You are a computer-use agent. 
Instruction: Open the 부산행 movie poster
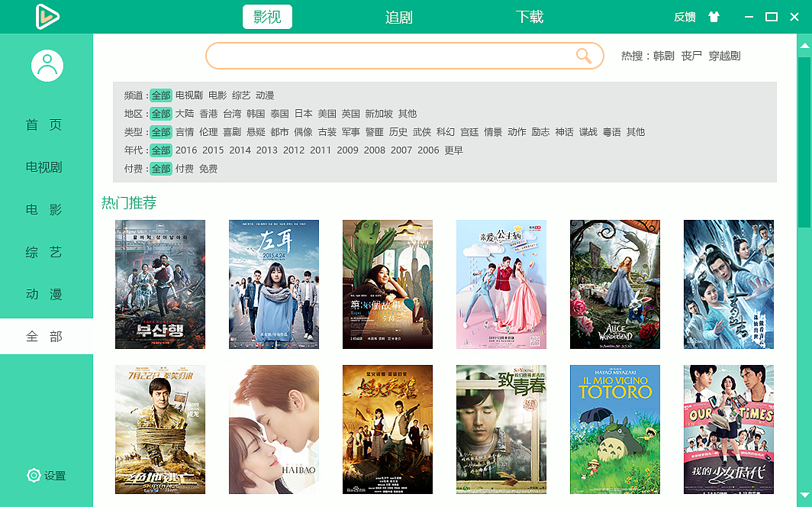point(160,284)
